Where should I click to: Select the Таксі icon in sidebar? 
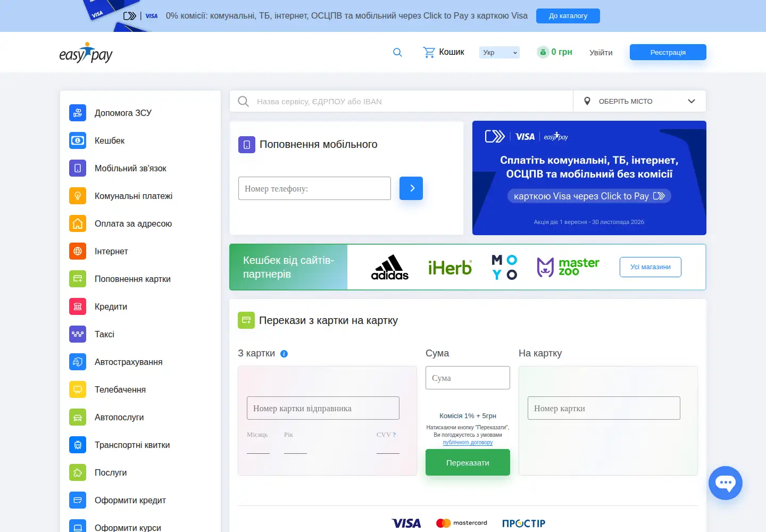(78, 334)
